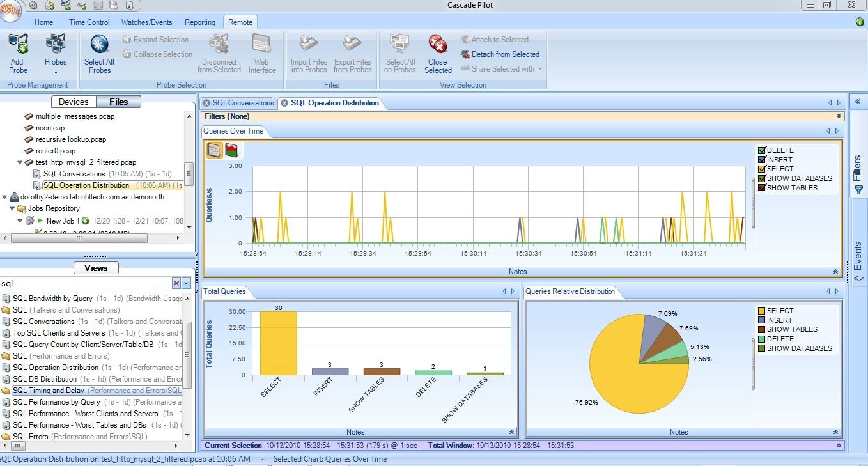
Task: Open the Time Control ribbon tab
Action: (x=89, y=22)
